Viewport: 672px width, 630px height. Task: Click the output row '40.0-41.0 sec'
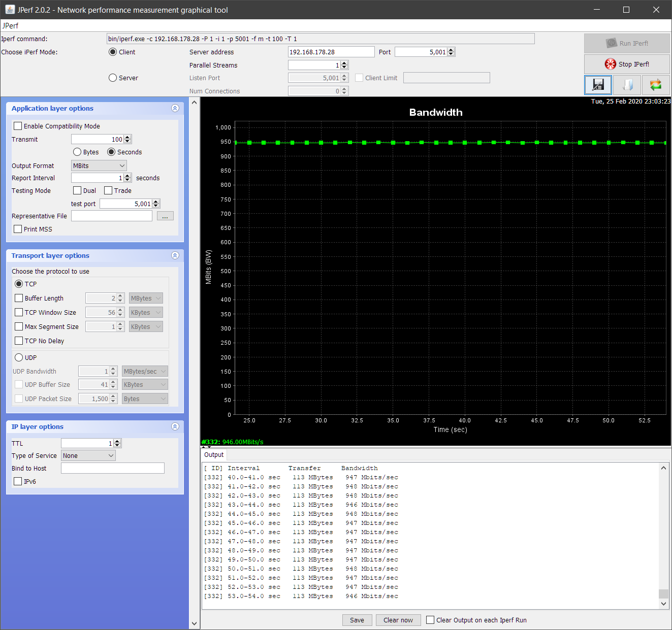point(301,477)
